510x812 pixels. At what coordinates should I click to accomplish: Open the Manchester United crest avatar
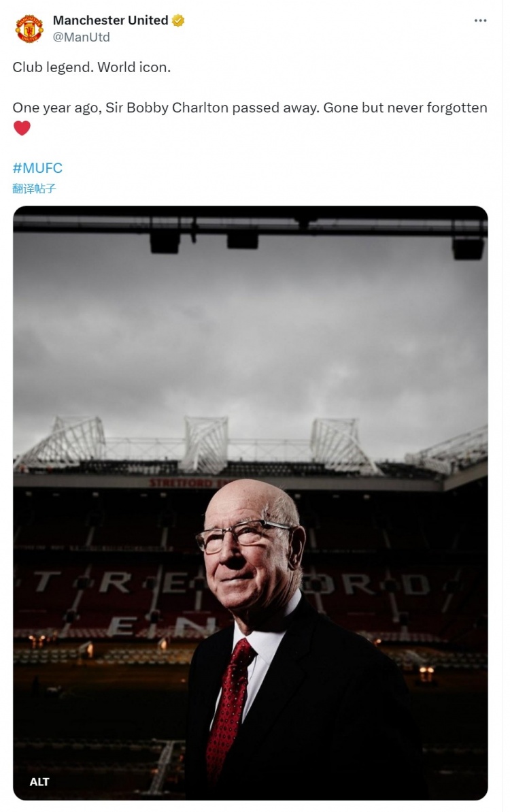(x=29, y=29)
